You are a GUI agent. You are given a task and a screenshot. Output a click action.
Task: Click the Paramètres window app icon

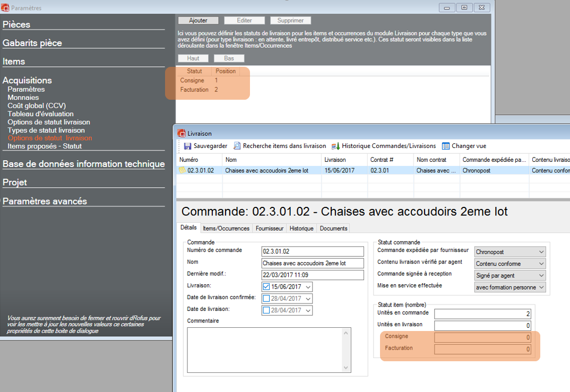(x=5, y=8)
